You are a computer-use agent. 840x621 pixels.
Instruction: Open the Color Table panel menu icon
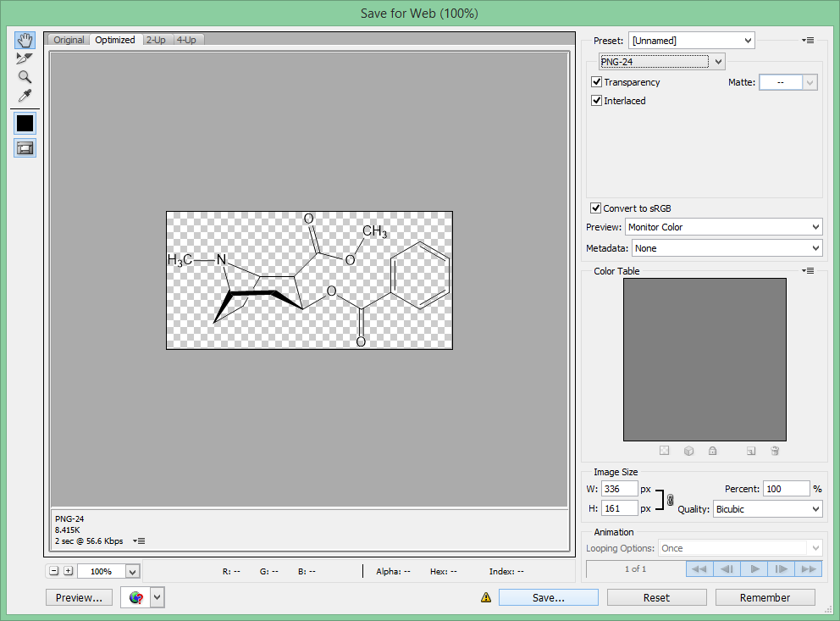tap(808, 270)
